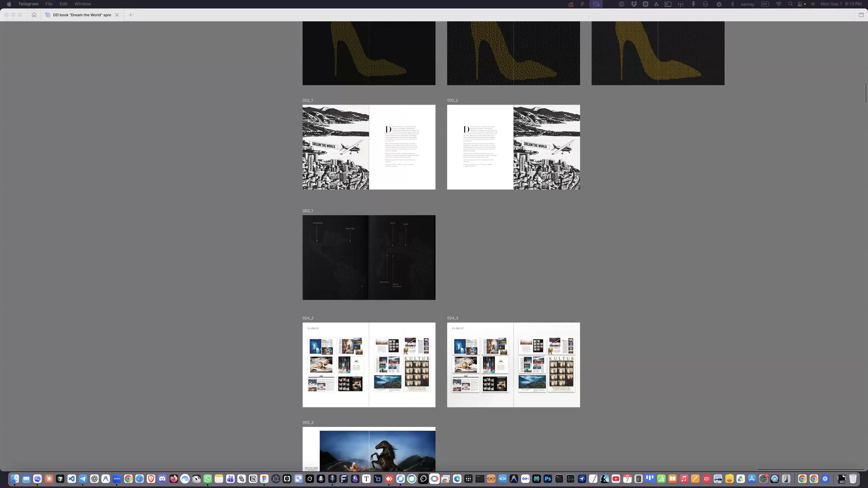
Task: Go to the Figma home screen
Action: coord(34,15)
